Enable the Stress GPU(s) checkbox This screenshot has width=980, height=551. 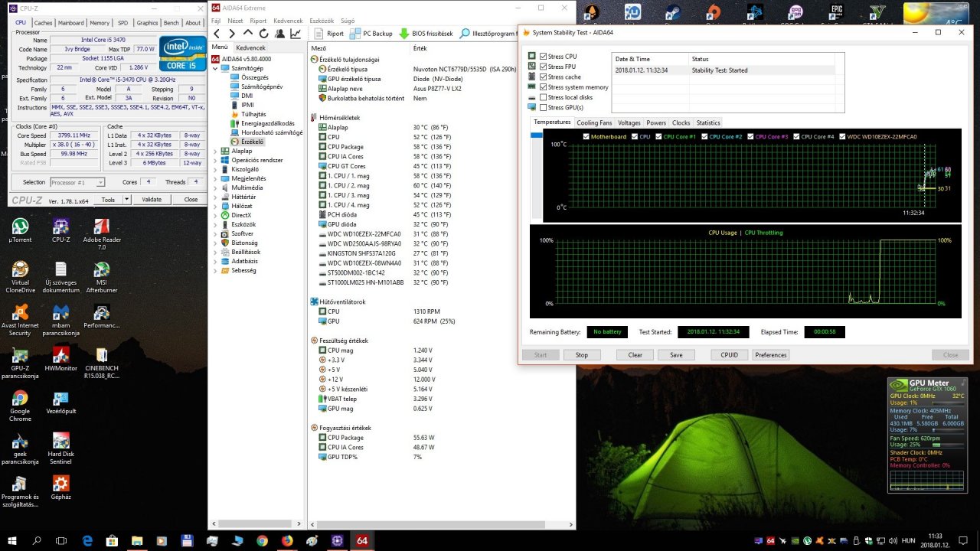(x=544, y=107)
